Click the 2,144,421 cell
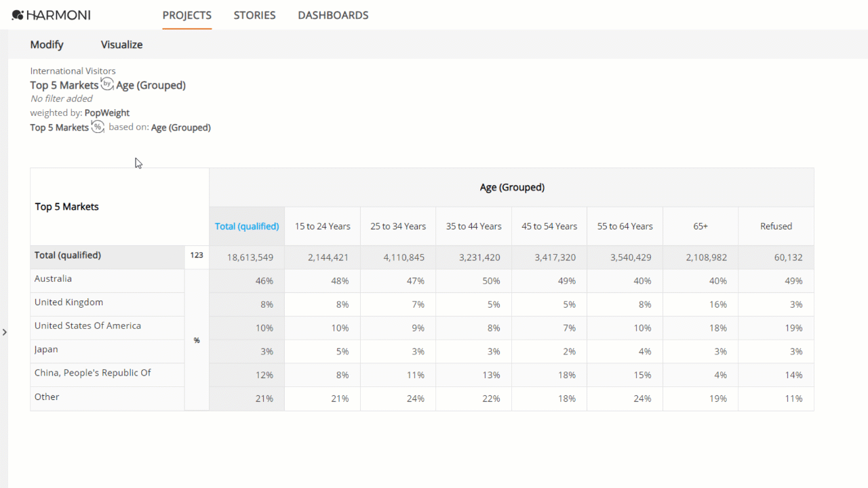This screenshot has width=868, height=488. click(x=323, y=258)
